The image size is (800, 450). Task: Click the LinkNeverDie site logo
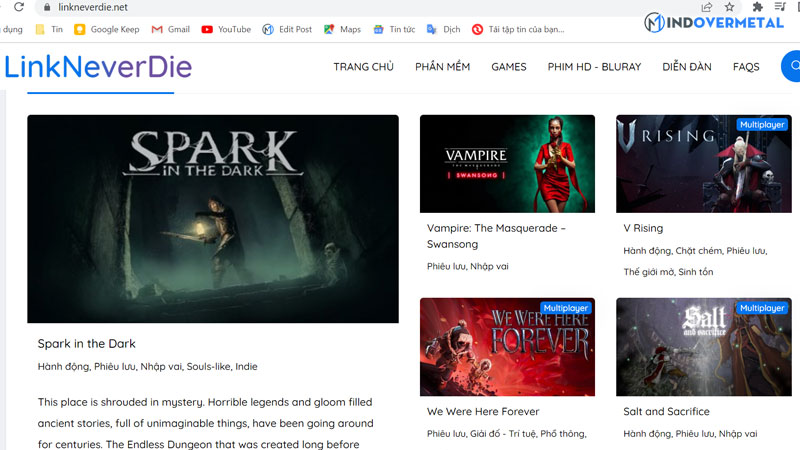pyautogui.click(x=98, y=67)
